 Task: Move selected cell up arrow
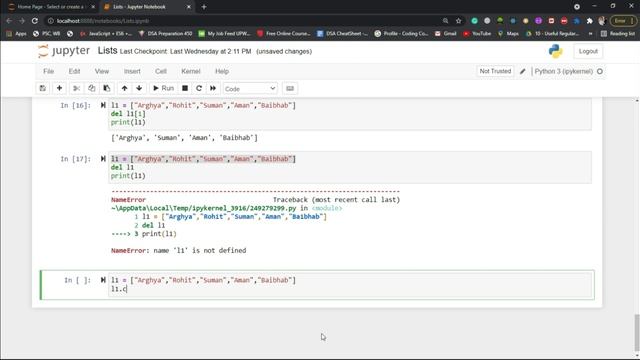tap(124, 88)
